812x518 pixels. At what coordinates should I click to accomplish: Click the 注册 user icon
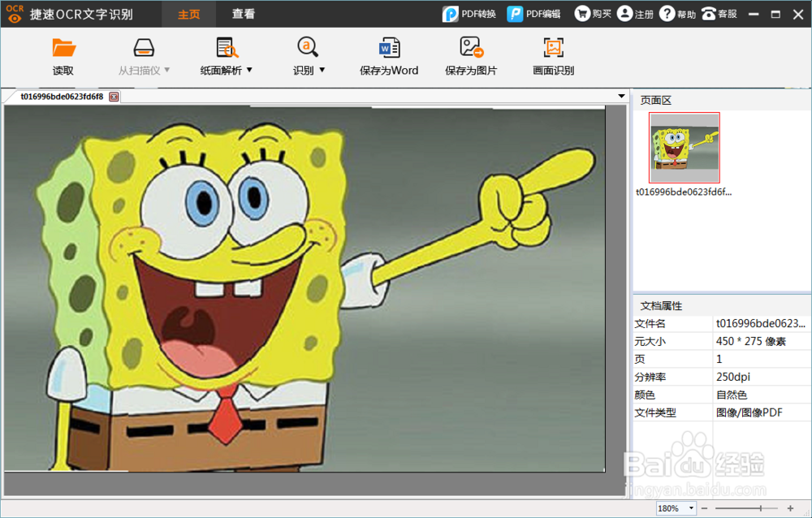coord(625,14)
